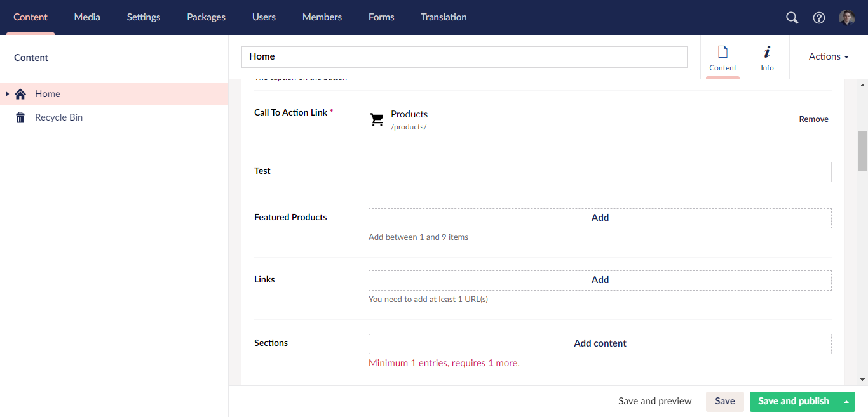Open the Forms section
Viewport: 868px width, 417px height.
click(x=381, y=17)
